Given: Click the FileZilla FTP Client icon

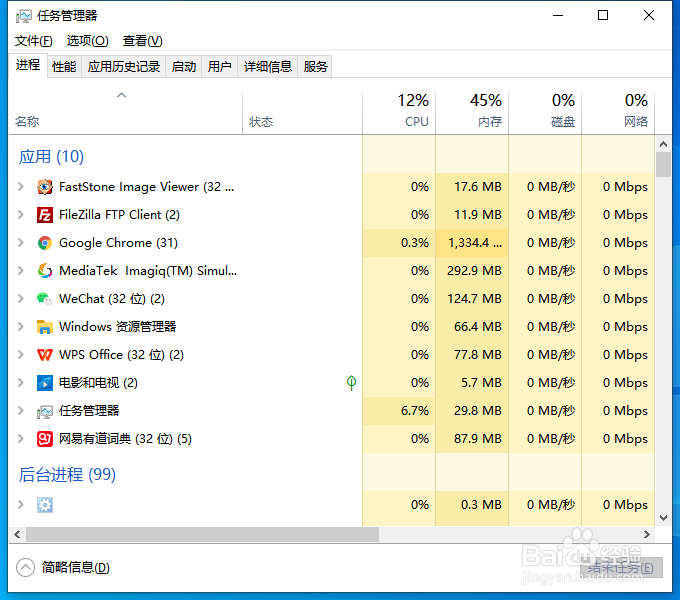Looking at the screenshot, I should [45, 215].
